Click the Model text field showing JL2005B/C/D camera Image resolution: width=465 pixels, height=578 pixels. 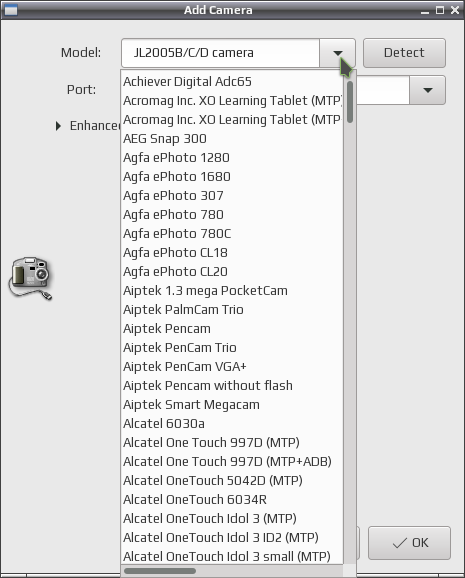221,53
